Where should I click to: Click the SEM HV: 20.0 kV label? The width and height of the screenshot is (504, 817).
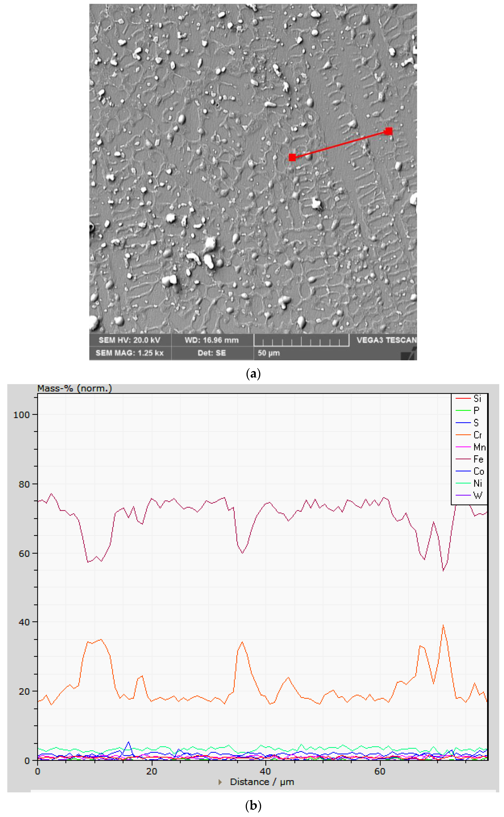[x=129, y=340]
